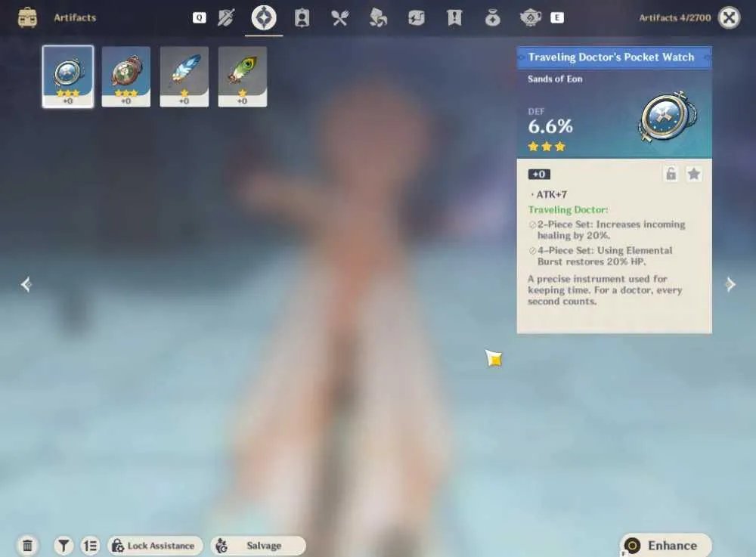The image size is (756, 557).
Task: Click the Enhance button
Action: coord(666,546)
